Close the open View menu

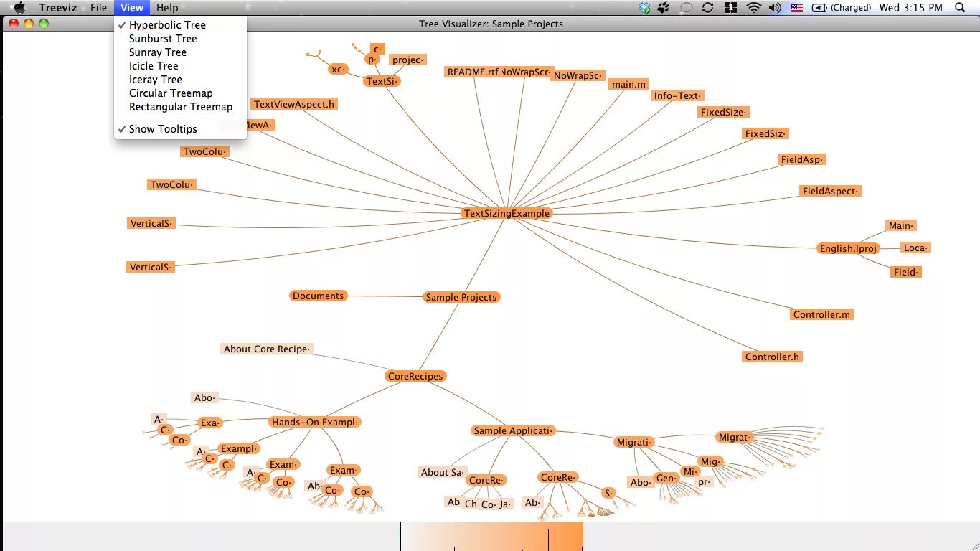(132, 8)
